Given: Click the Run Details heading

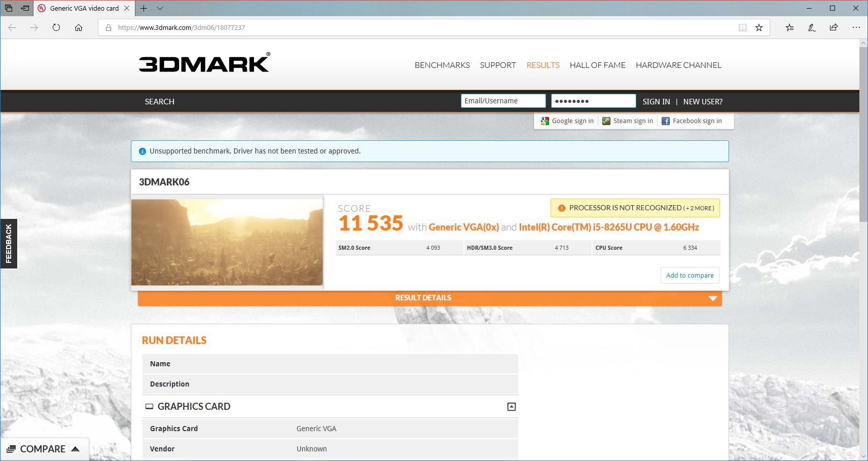Looking at the screenshot, I should click(174, 340).
